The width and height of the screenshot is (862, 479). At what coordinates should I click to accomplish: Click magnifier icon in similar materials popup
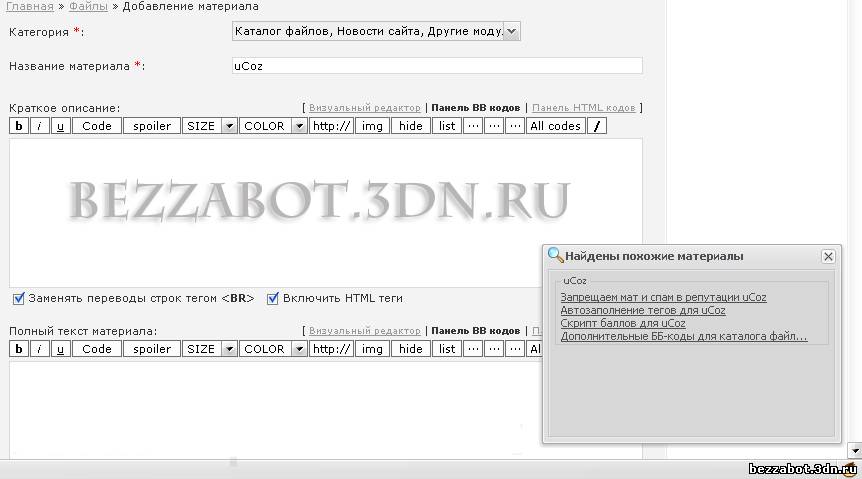coord(556,256)
